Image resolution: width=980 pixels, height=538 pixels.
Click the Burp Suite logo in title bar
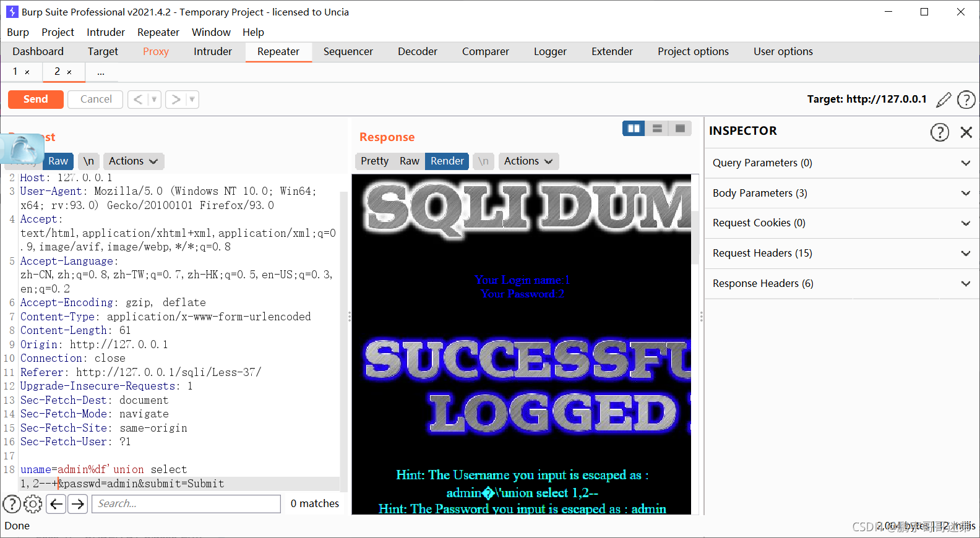[12, 12]
